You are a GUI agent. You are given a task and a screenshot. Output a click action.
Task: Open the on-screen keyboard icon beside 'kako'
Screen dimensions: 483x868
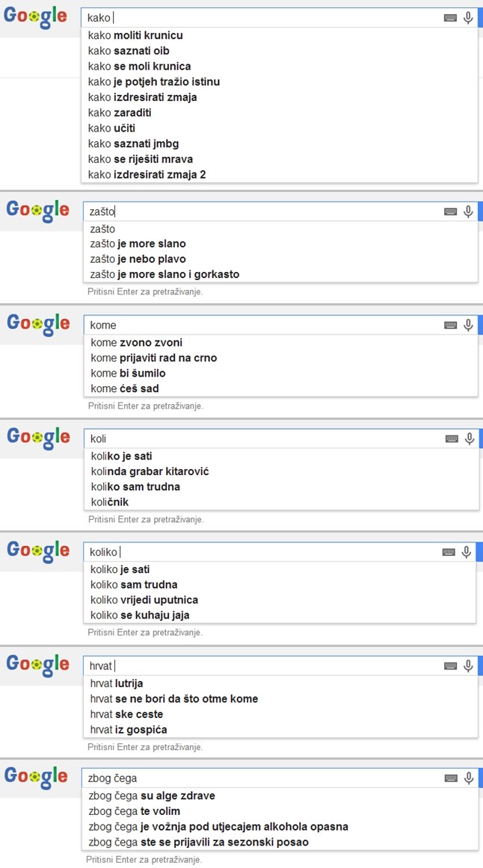coord(449,16)
